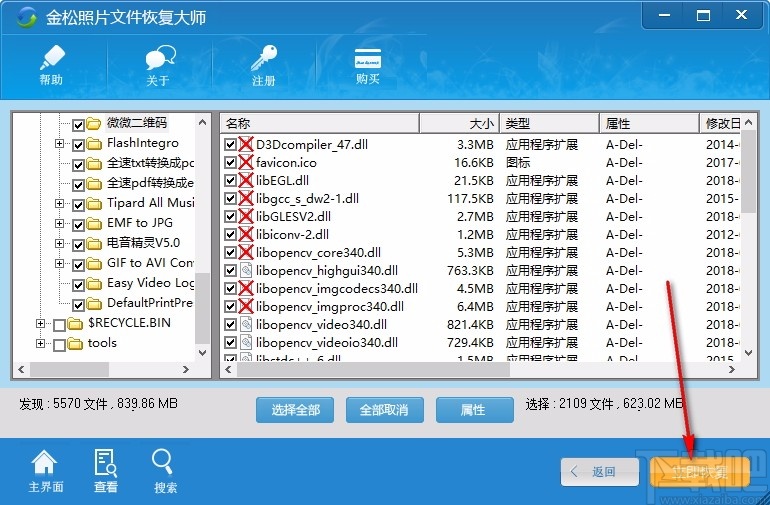Expand the 电音精灵V5.0 tree node
770x505 pixels.
59,244
